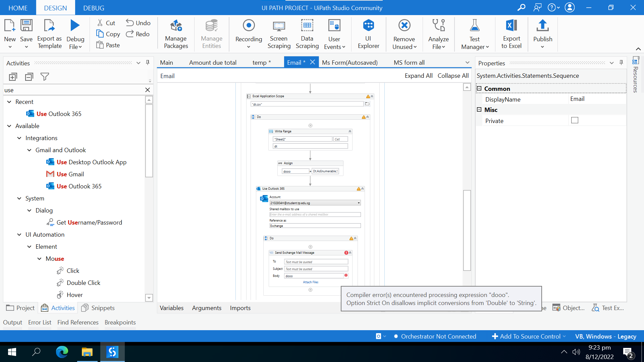Open the Debug File dropdown arrow
The image size is (644, 362).
[80, 47]
